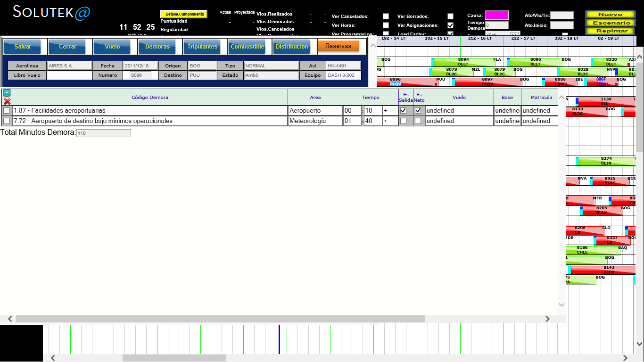644x362 pixels.
Task: Click the red X delete row icon
Action: 7,101
